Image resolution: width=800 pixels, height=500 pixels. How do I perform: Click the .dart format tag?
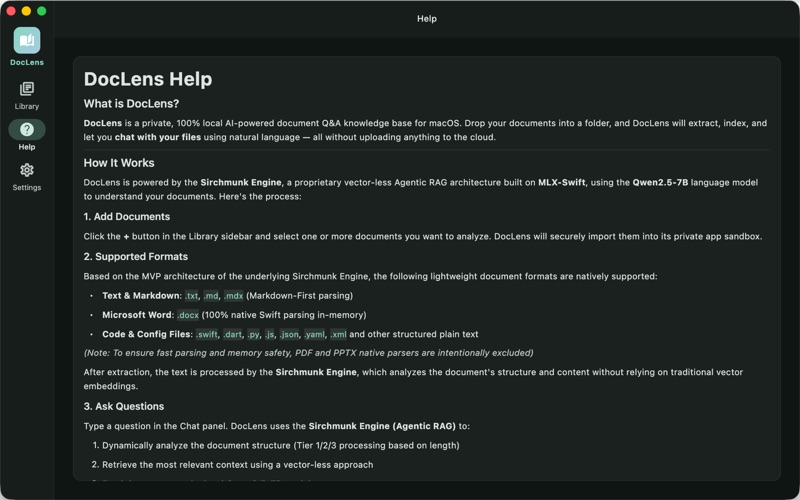point(233,335)
